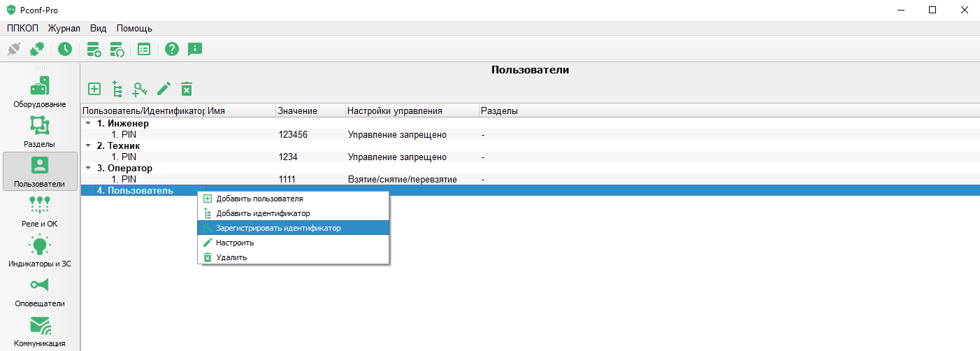Click the add user plus icon
Viewport: 980px width, 351px height.
coord(94,89)
